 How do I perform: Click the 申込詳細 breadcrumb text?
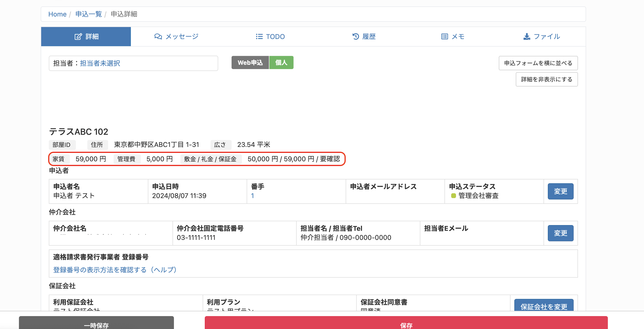124,14
